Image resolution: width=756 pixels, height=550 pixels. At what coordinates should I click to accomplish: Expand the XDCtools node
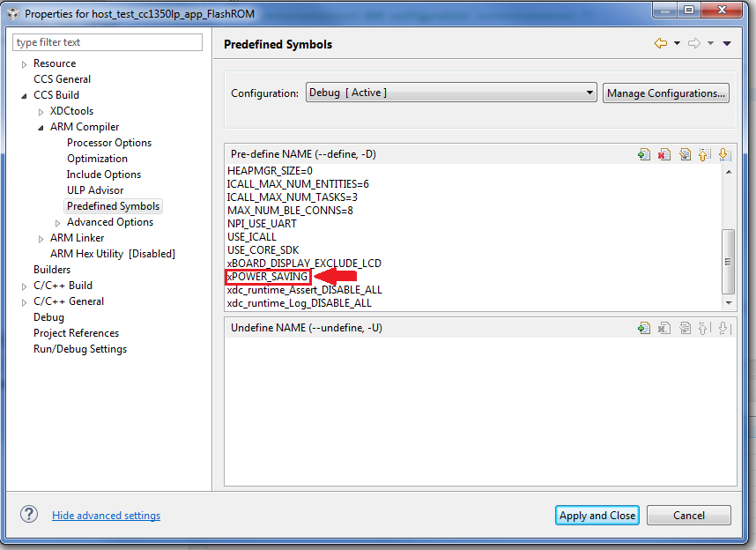point(41,112)
